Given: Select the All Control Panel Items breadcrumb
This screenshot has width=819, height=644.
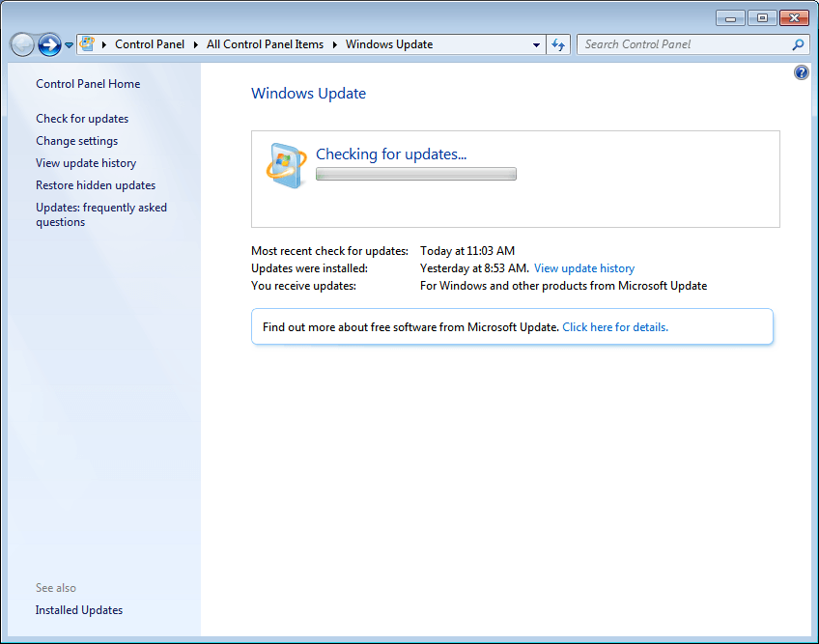Looking at the screenshot, I should point(265,44).
